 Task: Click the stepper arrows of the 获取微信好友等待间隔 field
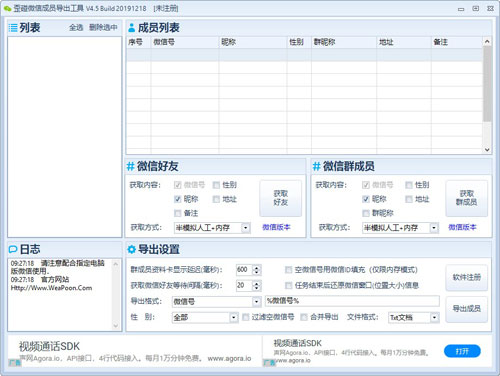click(257, 285)
